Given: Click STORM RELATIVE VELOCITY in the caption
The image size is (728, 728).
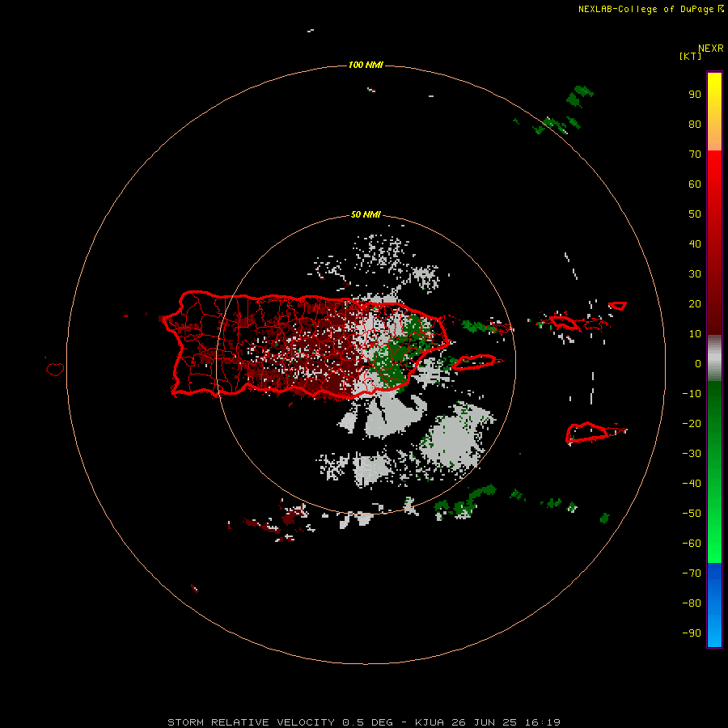Looking at the screenshot, I should [252, 722].
